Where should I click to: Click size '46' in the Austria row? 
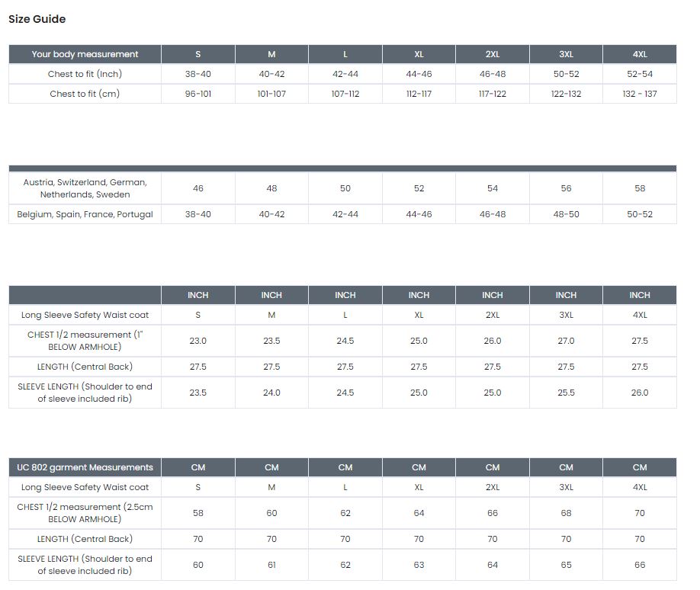pyautogui.click(x=198, y=188)
